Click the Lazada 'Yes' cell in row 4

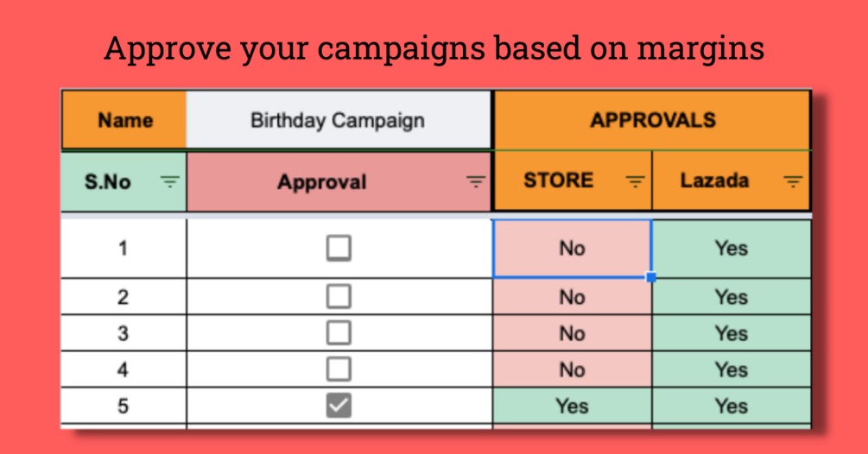click(731, 369)
